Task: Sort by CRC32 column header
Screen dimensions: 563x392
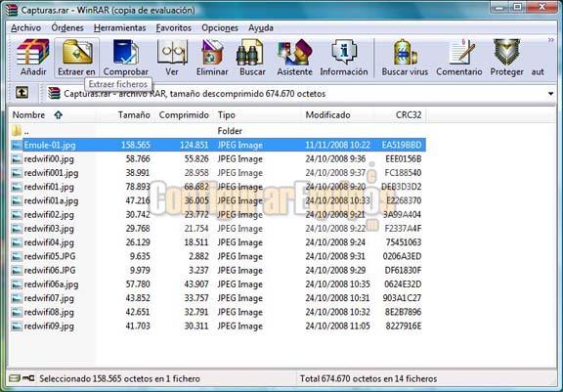Action: point(401,115)
